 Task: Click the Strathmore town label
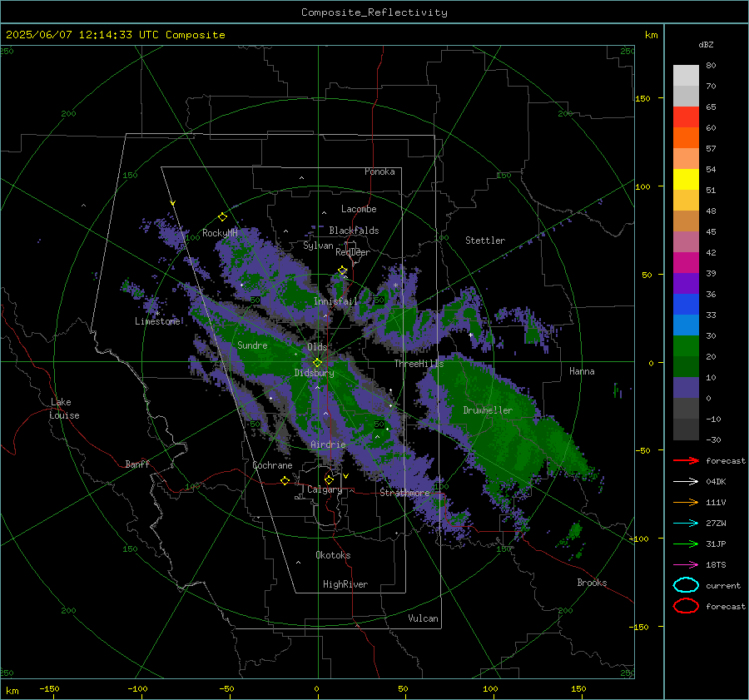click(x=404, y=493)
